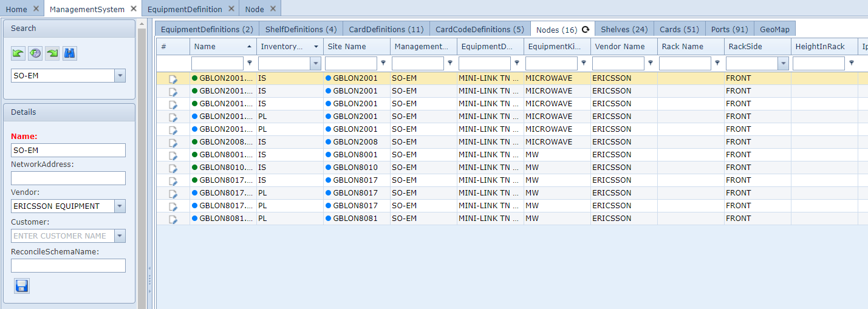Screen dimensions: 868x309
Task: Click the refresh icon on Nodes tab
Action: [x=586, y=29]
